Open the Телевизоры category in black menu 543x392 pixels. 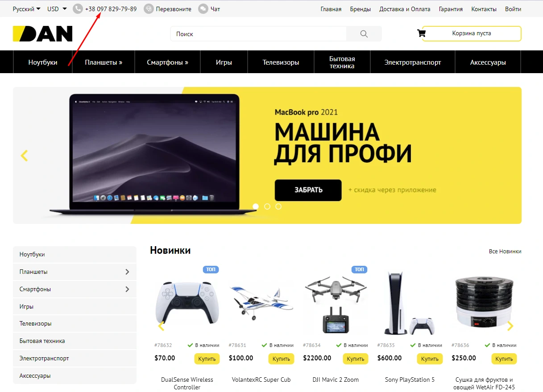281,62
